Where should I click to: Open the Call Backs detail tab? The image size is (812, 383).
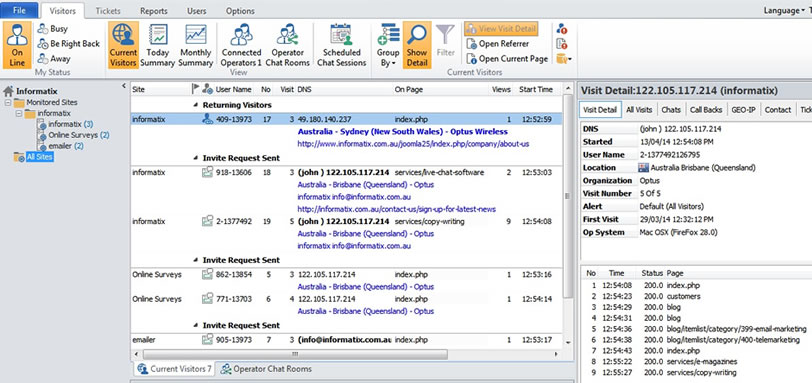tap(706, 110)
